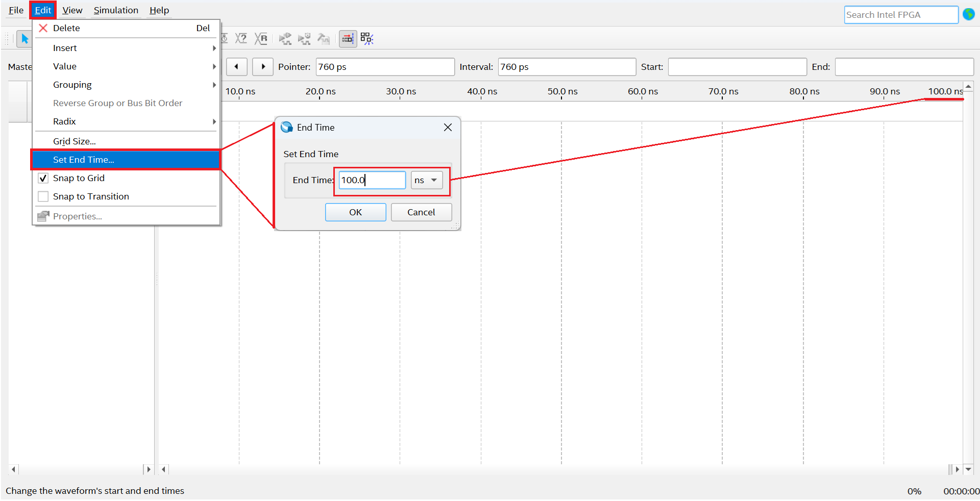980x501 pixels.
Task: Click the vertical scrollbar up arrow
Action: 968,87
